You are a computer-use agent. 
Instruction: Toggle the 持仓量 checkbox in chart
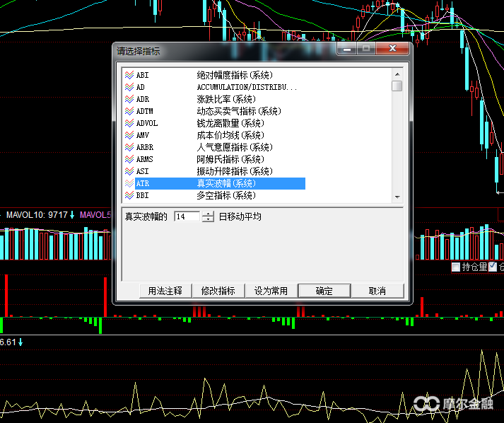(x=455, y=267)
